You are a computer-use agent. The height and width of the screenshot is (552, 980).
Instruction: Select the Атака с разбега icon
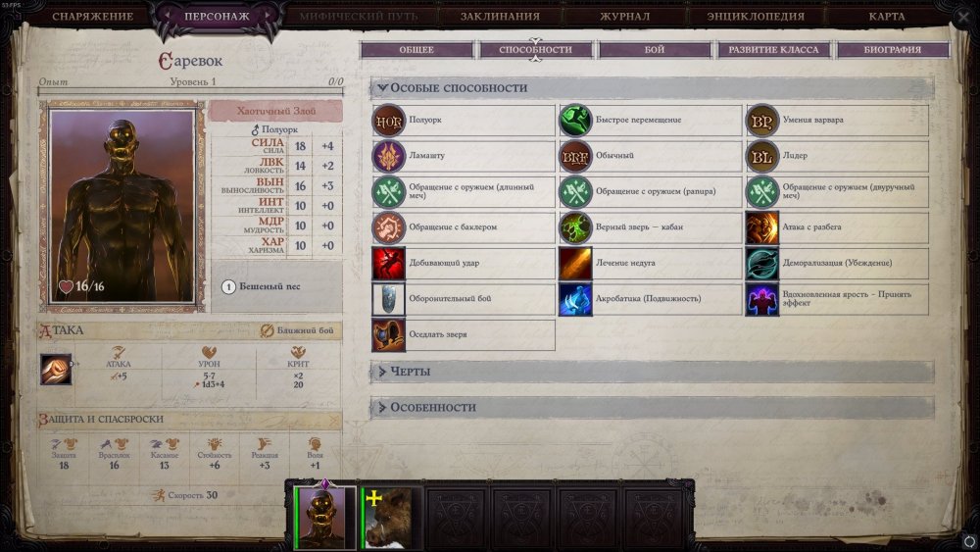pos(761,227)
